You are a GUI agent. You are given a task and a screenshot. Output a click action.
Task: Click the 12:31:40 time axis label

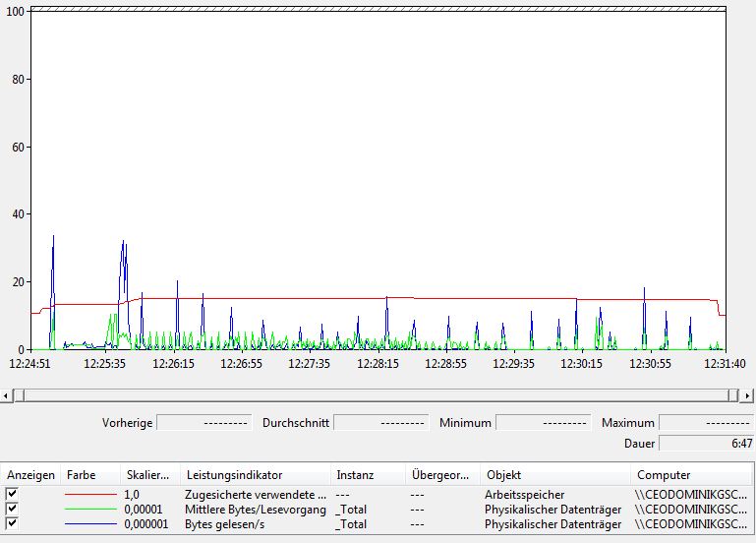click(x=725, y=364)
